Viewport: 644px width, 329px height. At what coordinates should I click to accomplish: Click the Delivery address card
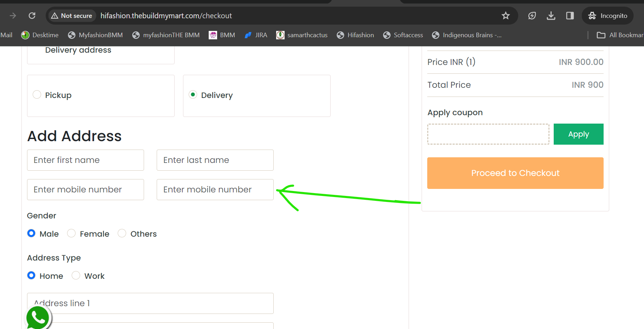[x=101, y=55]
